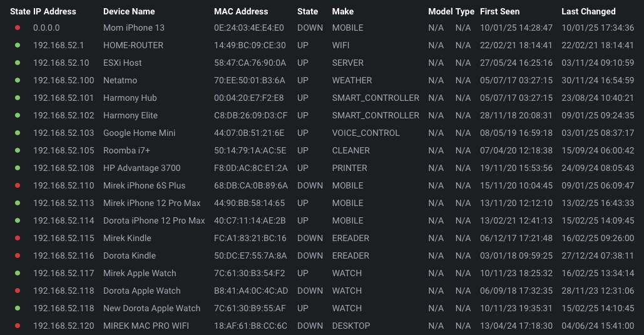The height and width of the screenshot is (335, 644).
Task: Select the red status dot for Dorota Kindle
Action: (18, 255)
